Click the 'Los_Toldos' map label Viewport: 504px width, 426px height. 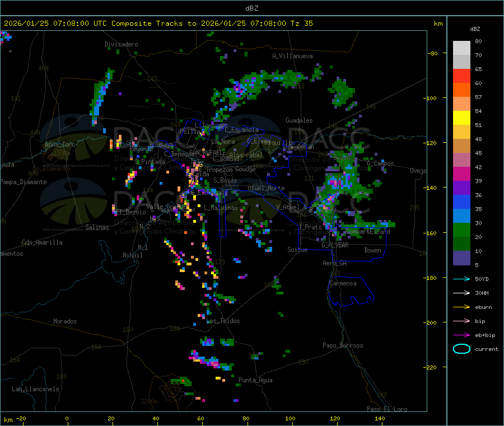[223, 321]
